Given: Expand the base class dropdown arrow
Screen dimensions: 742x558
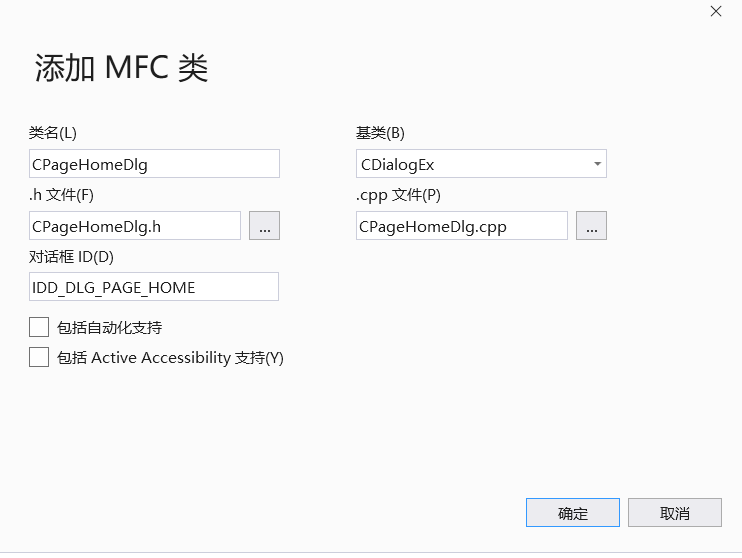Looking at the screenshot, I should (x=597, y=164).
